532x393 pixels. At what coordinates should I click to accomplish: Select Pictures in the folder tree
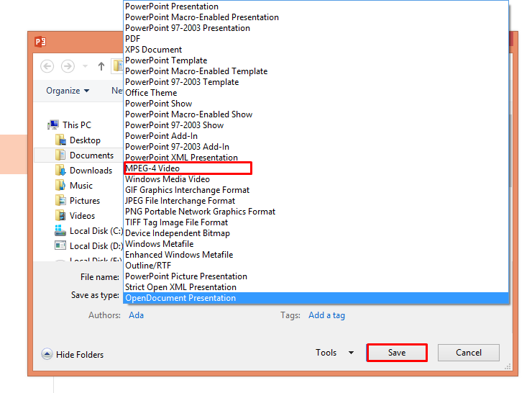pyautogui.click(x=85, y=201)
